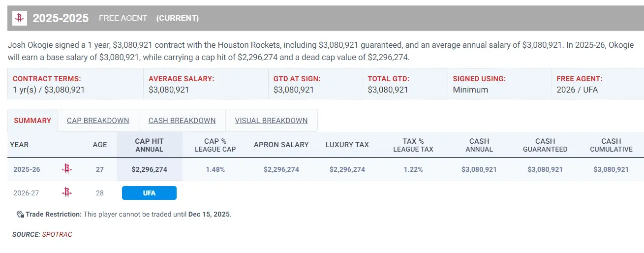Click the Signed Using Minimum box
The width and height of the screenshot is (644, 253).
(x=499, y=84)
